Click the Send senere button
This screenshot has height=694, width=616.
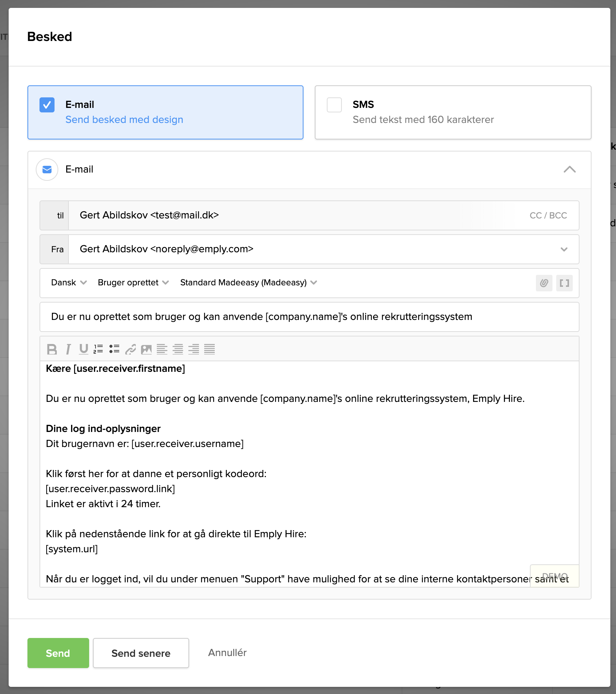[141, 653]
